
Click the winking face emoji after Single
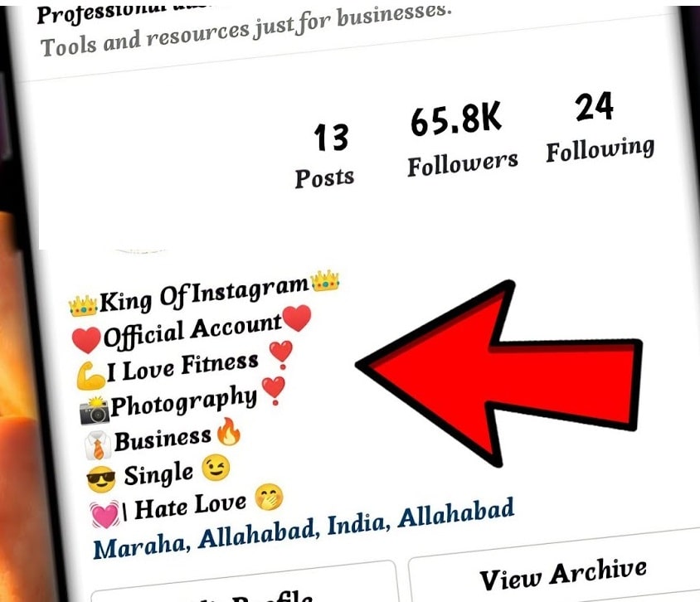pyautogui.click(x=216, y=468)
